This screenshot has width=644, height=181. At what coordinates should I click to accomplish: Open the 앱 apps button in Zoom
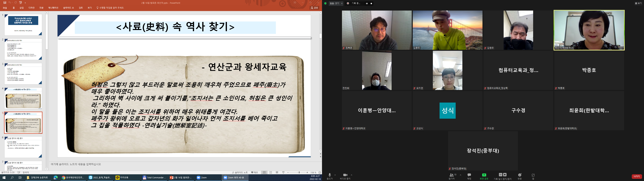[x=533, y=176]
